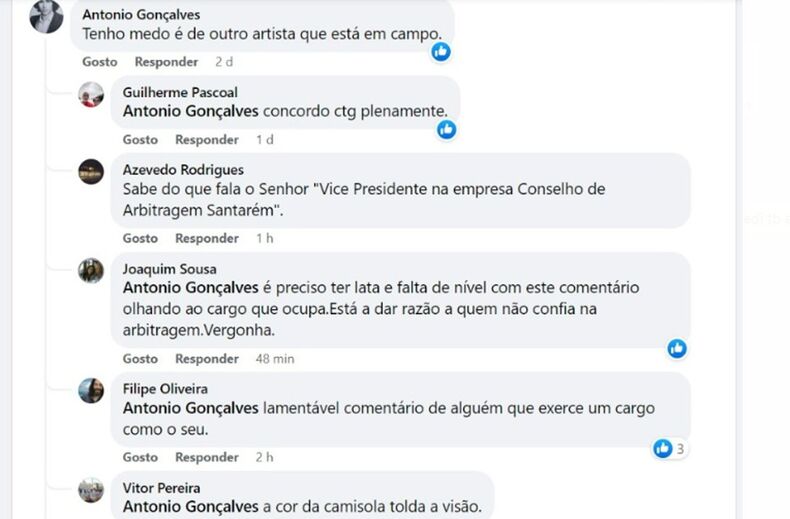The image size is (790, 519).
Task: Open reactions on Filipe Oliveira's reply
Action: (x=668, y=448)
